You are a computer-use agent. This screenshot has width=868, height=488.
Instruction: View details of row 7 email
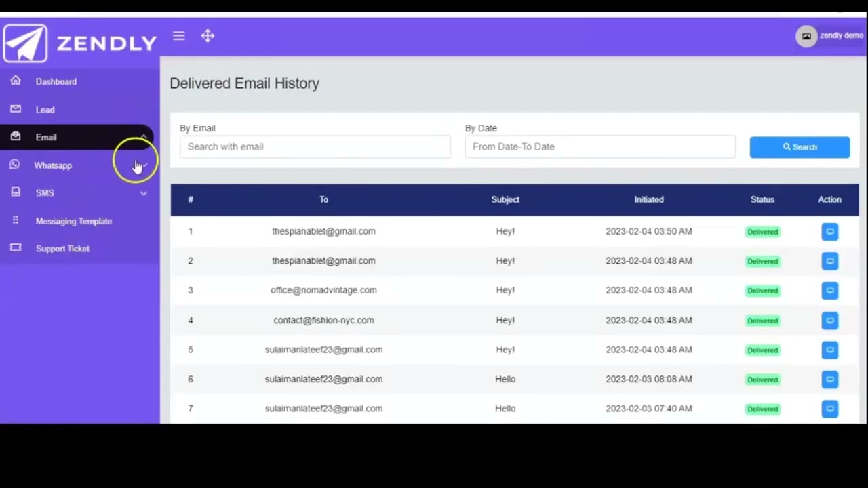829,409
